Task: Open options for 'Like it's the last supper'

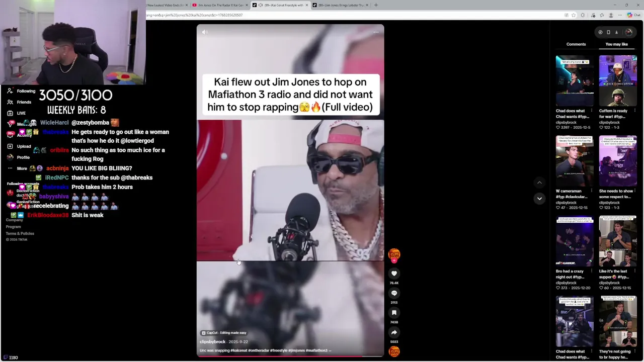Action: coord(634,271)
